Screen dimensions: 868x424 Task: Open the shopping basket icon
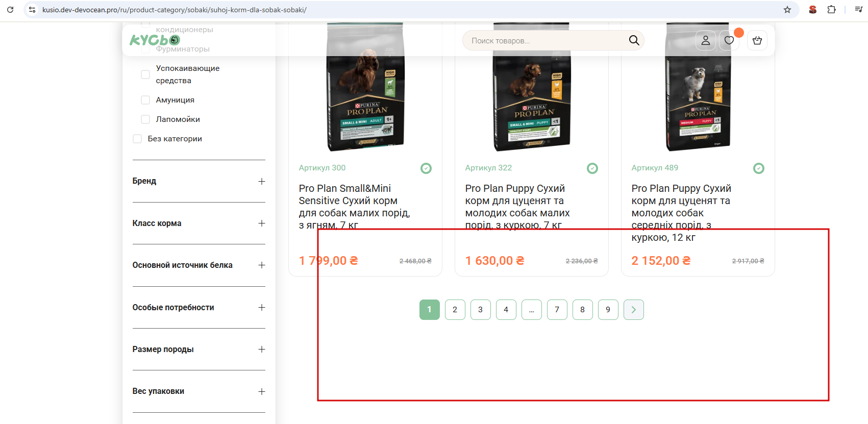tap(757, 40)
